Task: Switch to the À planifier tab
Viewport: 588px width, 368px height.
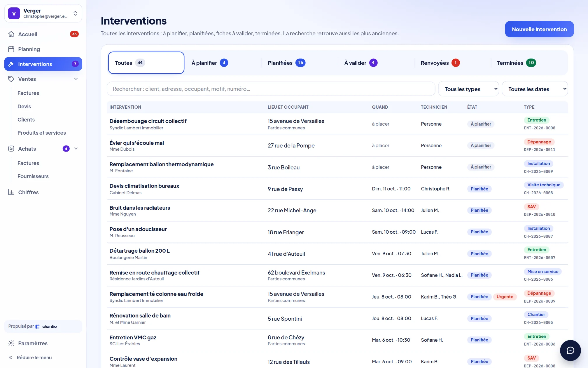Action: coord(223,63)
